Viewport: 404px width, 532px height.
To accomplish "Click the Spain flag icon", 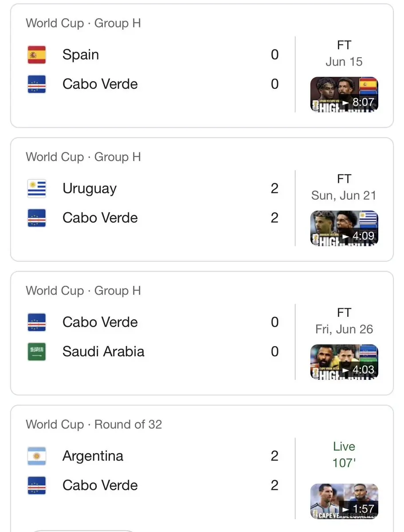I will (x=37, y=55).
